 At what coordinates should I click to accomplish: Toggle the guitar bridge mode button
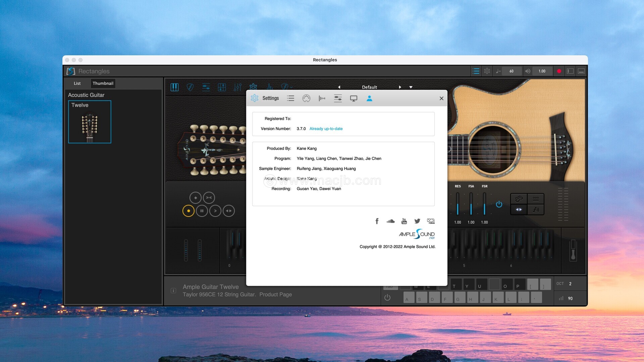[x=519, y=199]
